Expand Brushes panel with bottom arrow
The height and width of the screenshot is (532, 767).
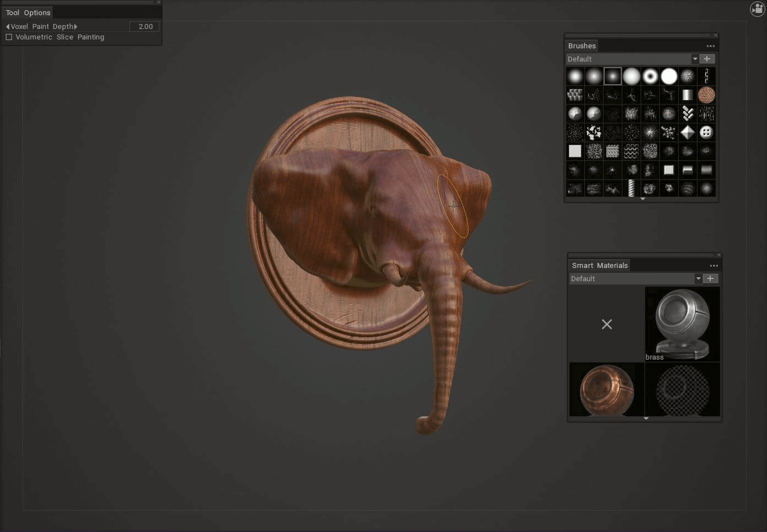(x=643, y=199)
